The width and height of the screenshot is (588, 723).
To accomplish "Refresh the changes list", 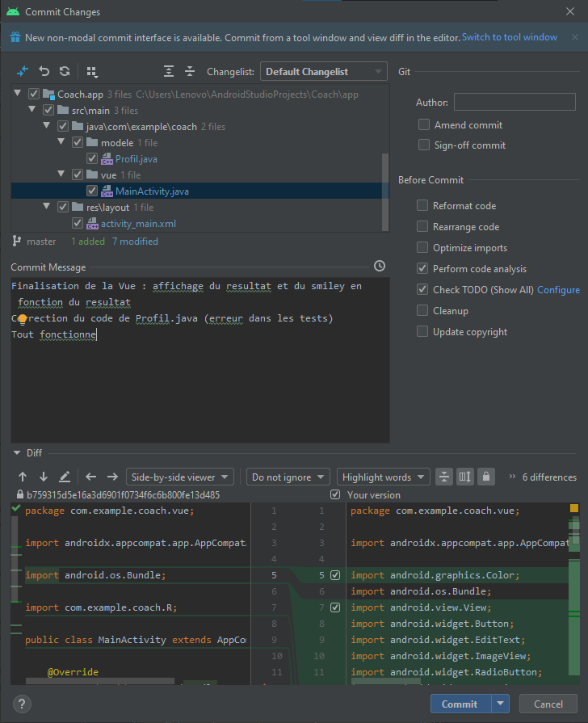I will coord(65,72).
